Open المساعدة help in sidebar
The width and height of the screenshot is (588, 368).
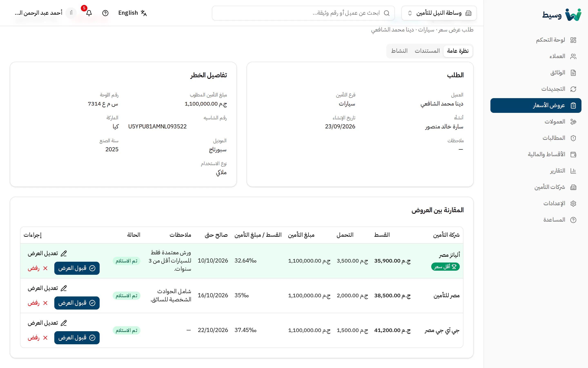(536, 220)
